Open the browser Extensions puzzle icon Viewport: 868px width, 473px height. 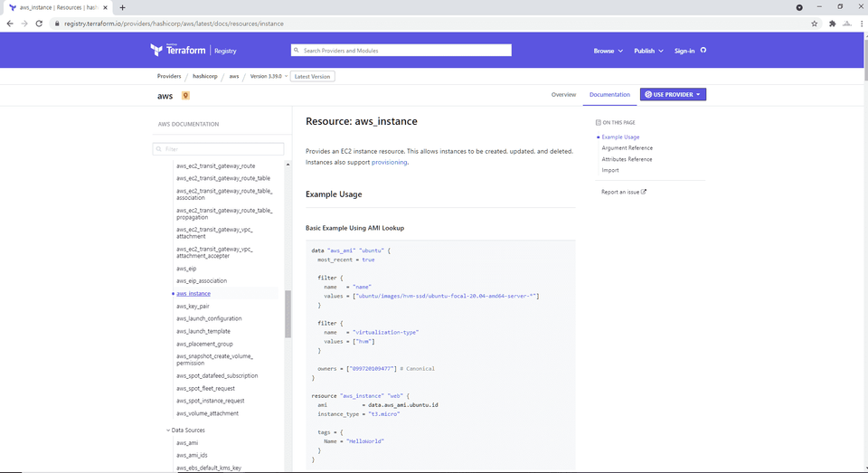click(832, 24)
